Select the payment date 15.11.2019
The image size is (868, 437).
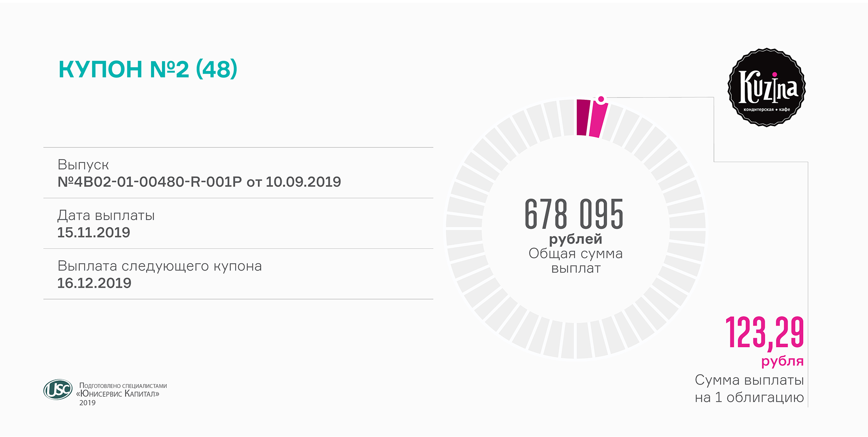(94, 232)
